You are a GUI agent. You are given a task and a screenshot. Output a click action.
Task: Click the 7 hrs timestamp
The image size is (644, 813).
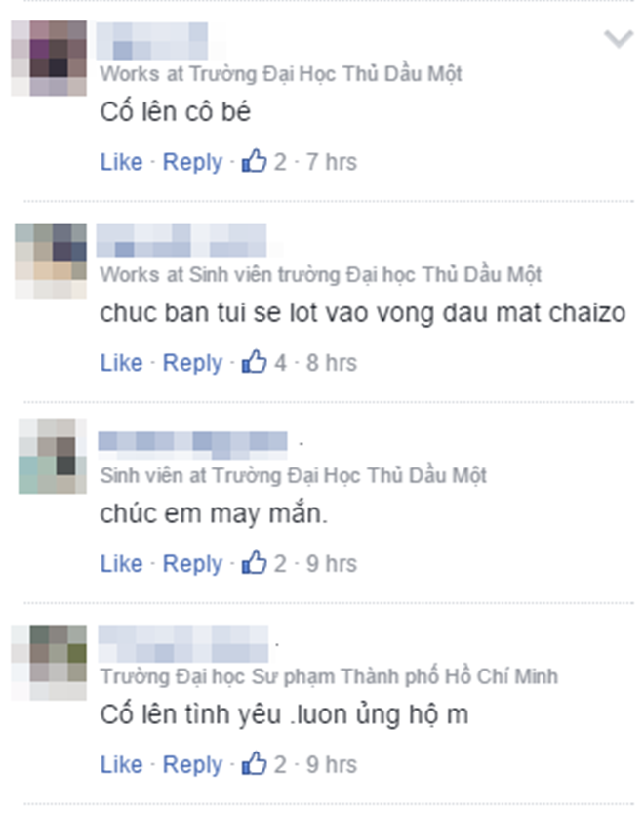332,162
